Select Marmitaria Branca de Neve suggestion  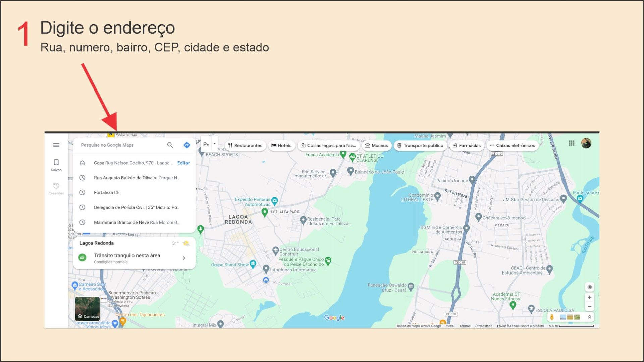(134, 222)
